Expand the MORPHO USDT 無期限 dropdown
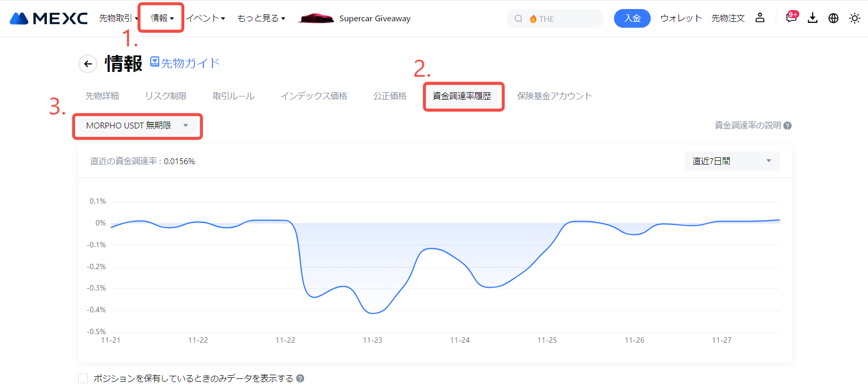868x388 pixels. [x=137, y=126]
